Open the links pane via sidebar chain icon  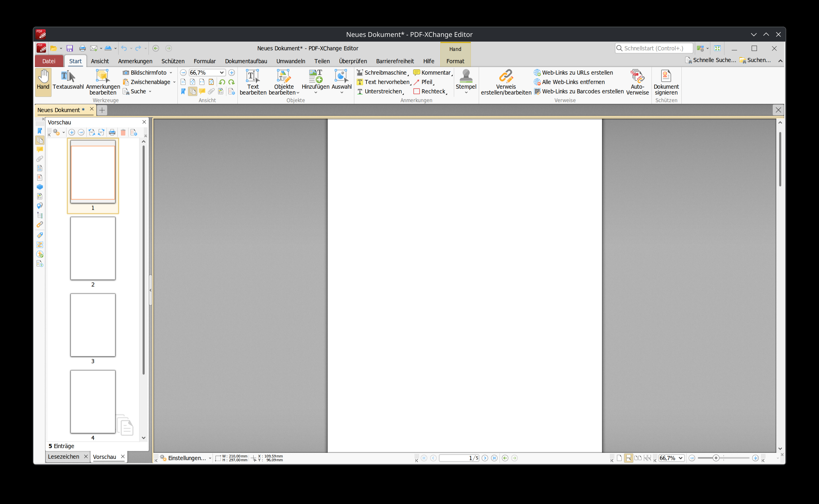point(40,225)
